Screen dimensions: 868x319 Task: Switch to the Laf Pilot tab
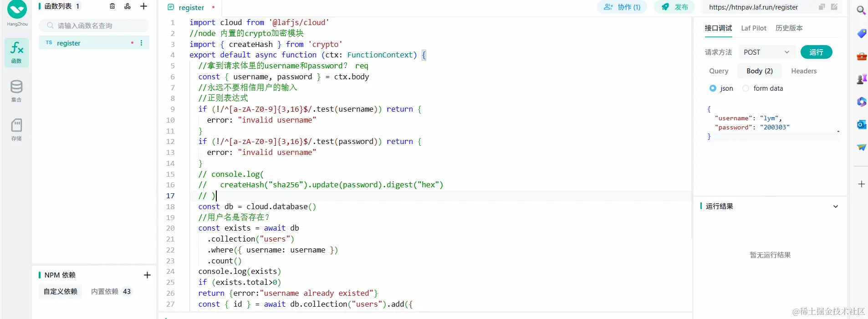[x=754, y=28]
